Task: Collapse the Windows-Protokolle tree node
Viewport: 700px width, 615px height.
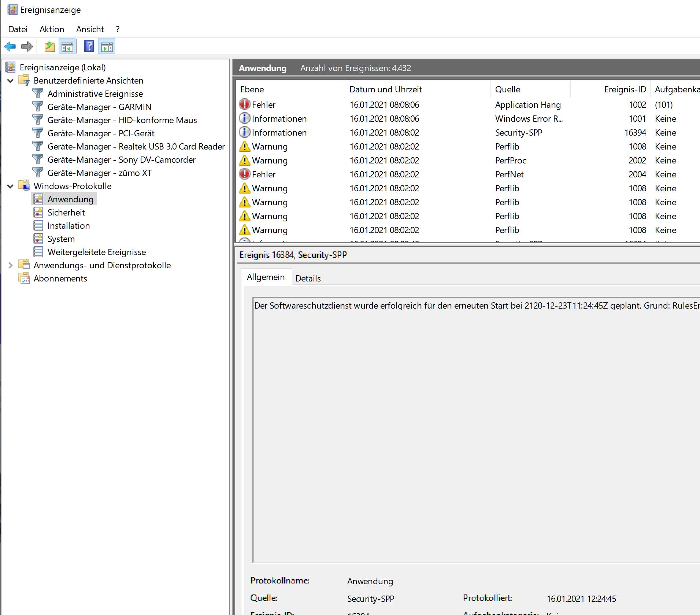Action: (x=10, y=186)
